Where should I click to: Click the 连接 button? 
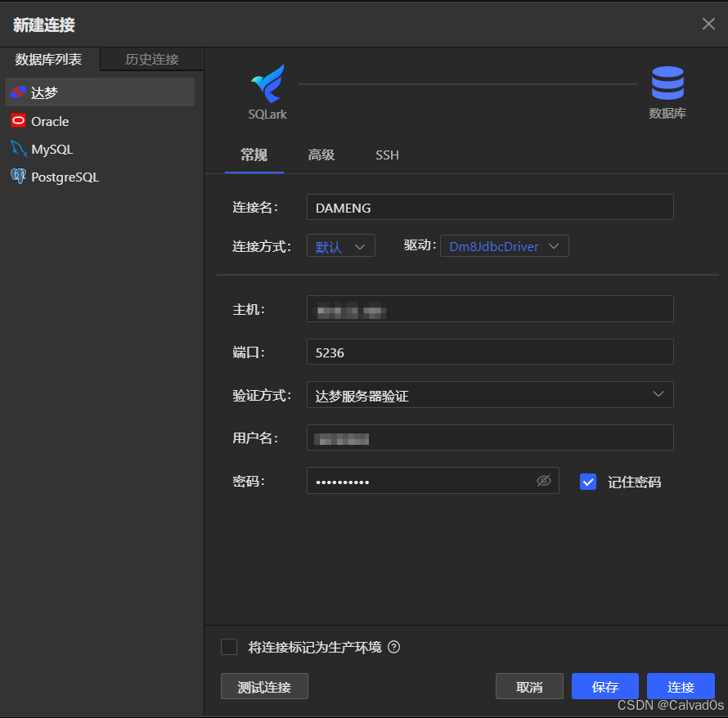[681, 686]
